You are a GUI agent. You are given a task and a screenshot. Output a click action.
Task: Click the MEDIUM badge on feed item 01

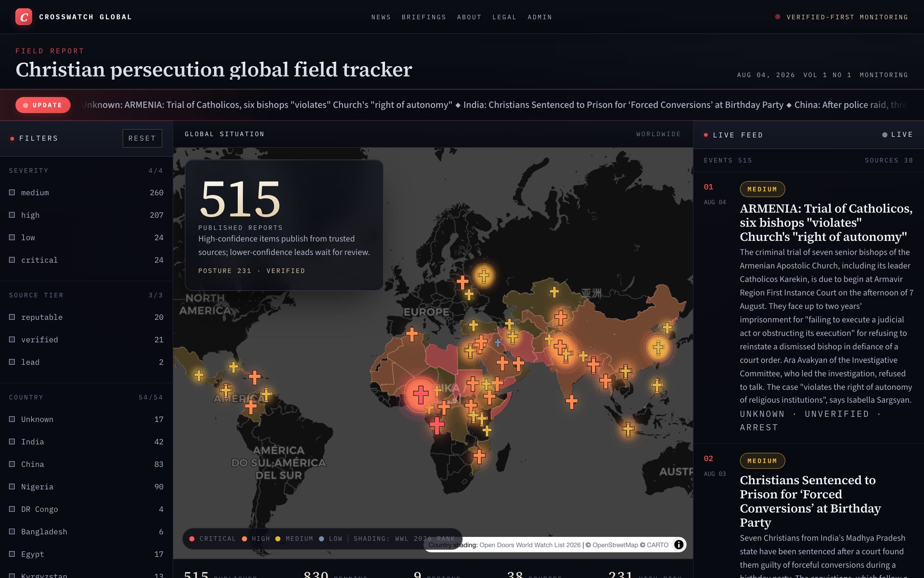(762, 189)
